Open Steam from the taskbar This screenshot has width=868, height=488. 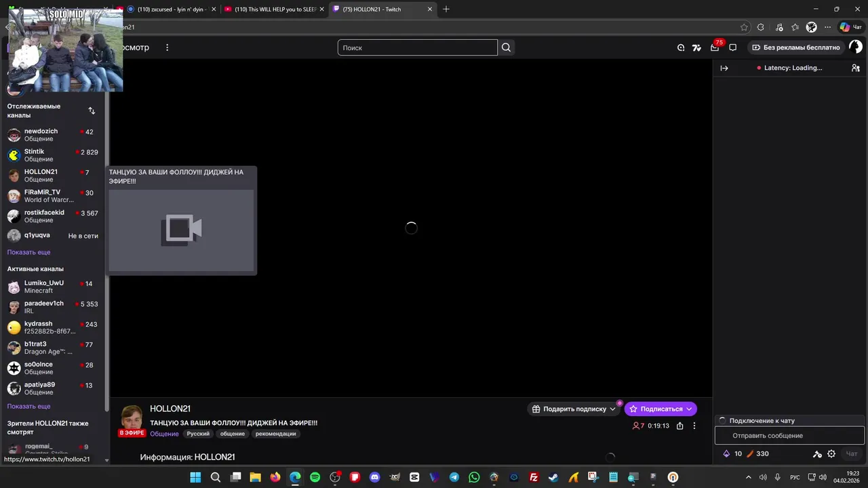553,477
